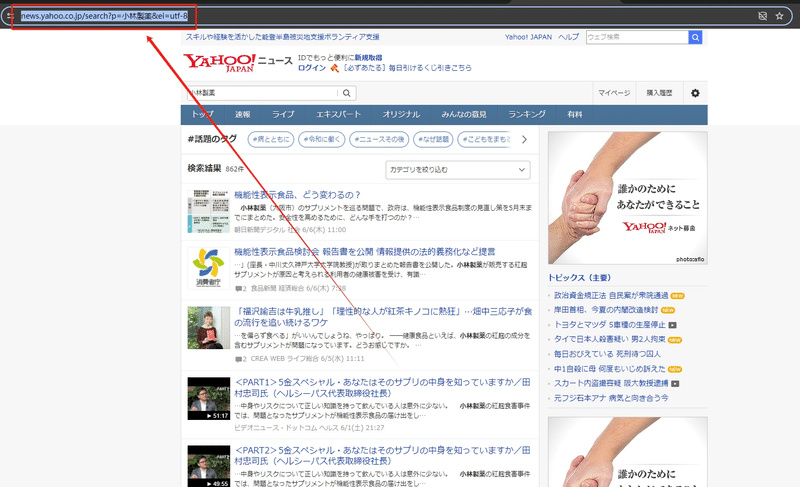This screenshot has width=800, height=487.
Task: Select the #こどもをまもる tag
Action: pos(486,139)
